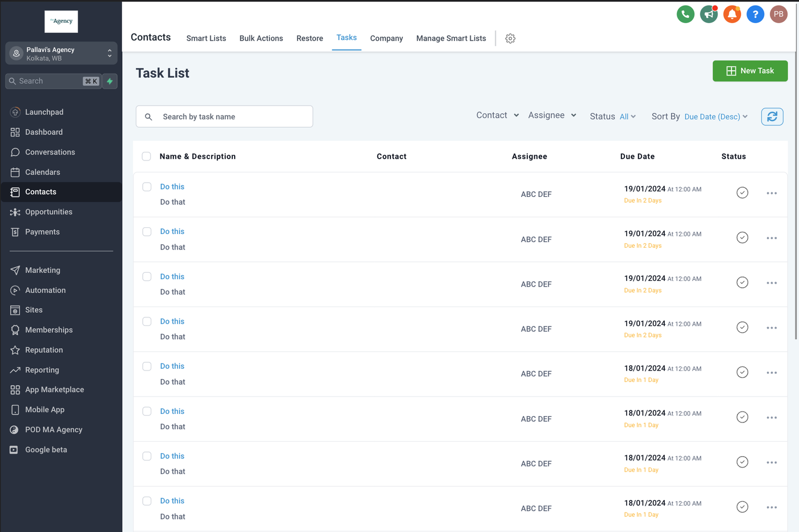Open the contacts settings gear icon

click(x=510, y=38)
